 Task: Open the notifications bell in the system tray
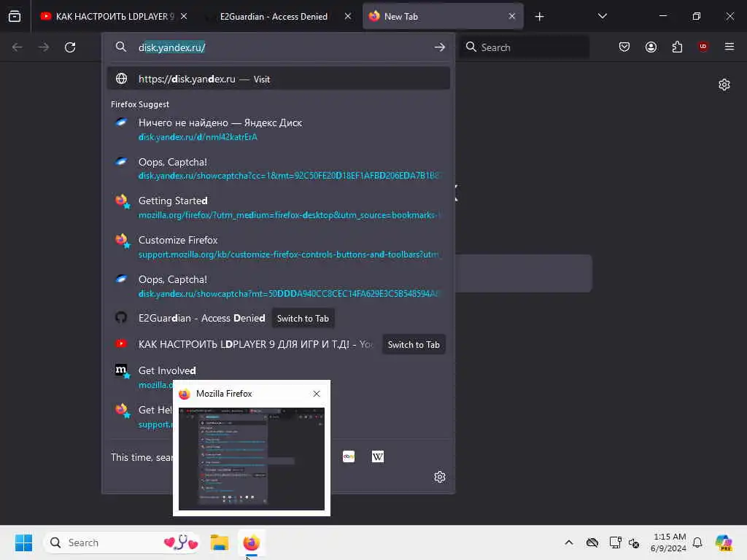[697, 542]
